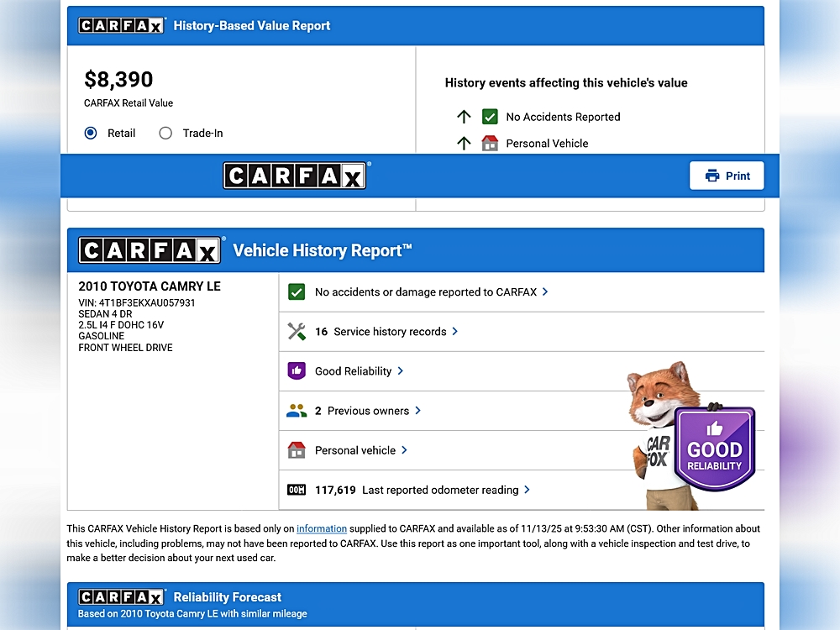The height and width of the screenshot is (630, 840).
Task: Click the odometer reading icon
Action: click(297, 490)
